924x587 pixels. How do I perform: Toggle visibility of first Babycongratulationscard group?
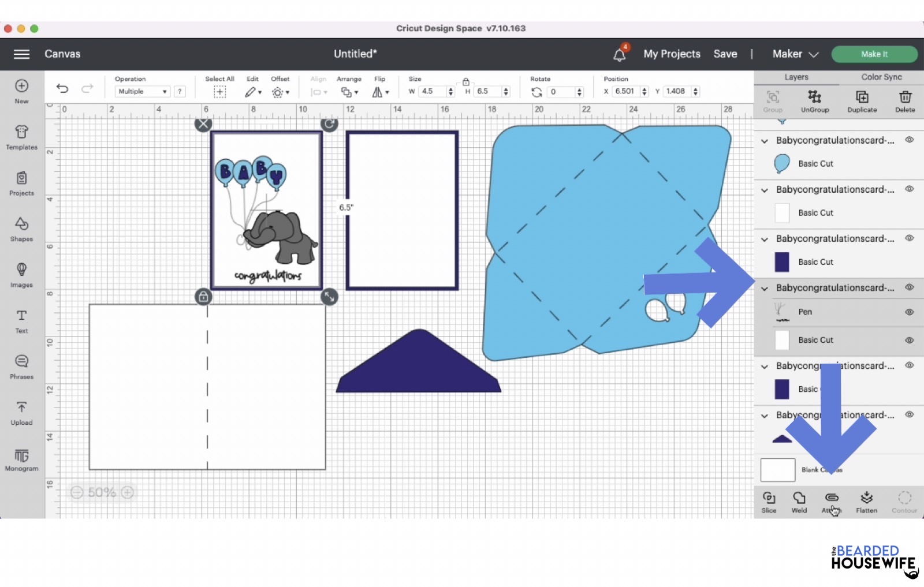pos(909,140)
